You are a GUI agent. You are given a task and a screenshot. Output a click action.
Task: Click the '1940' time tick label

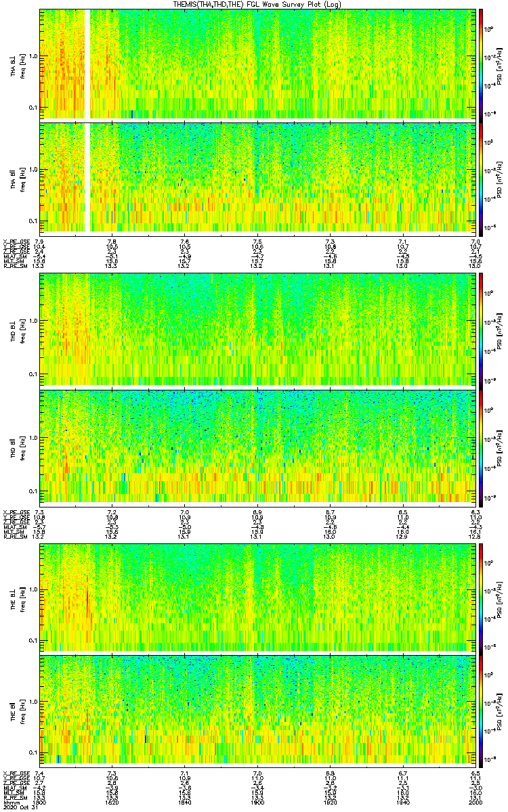[x=402, y=802]
